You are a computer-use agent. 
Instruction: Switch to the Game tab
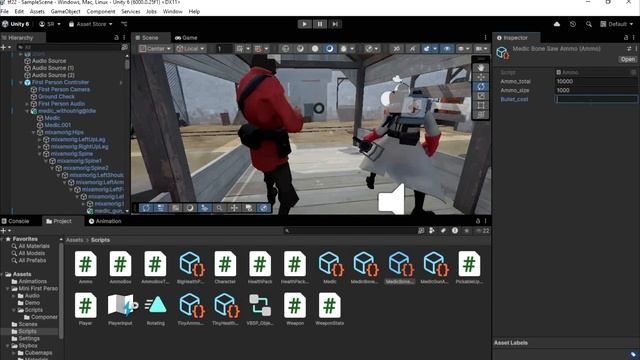point(186,38)
